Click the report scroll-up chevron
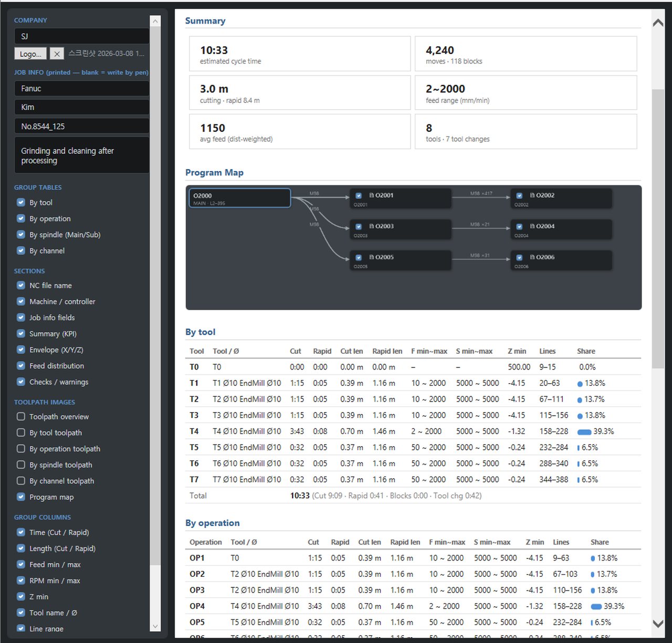 pos(658,23)
